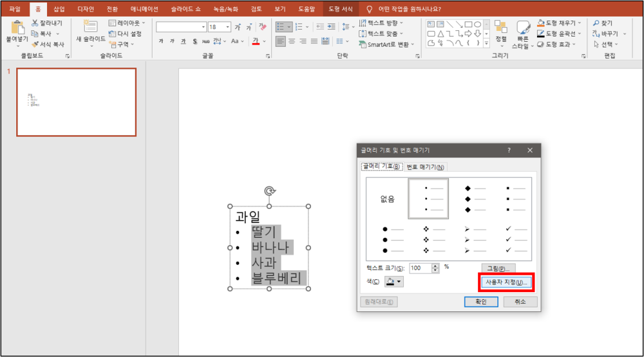Open Shape Format (도형 서식) tab
Screen dimensions: 644x357
click(x=341, y=9)
